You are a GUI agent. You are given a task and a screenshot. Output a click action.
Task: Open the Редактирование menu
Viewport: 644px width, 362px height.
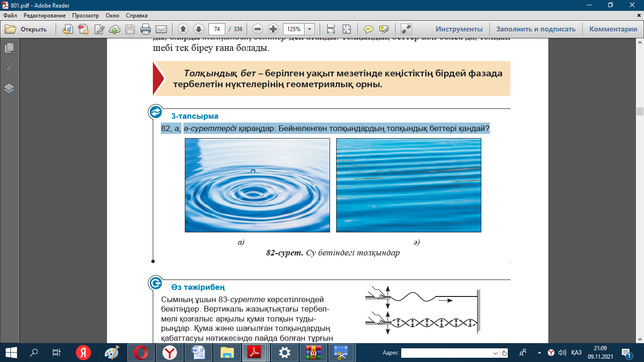(45, 16)
